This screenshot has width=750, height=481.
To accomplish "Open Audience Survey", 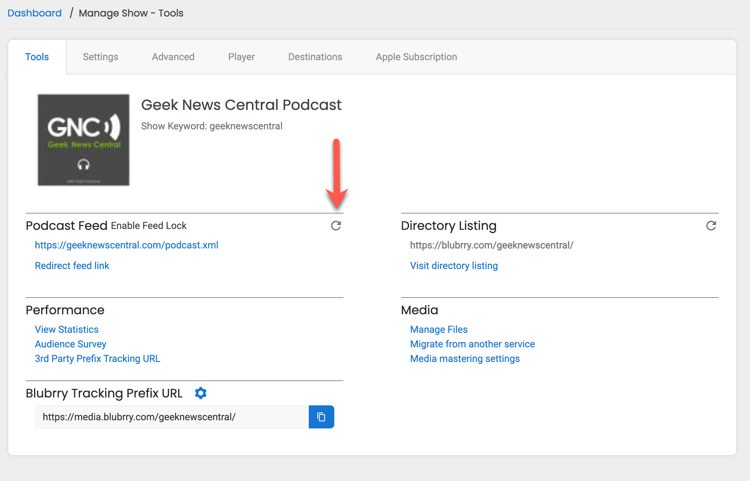I will click(70, 344).
